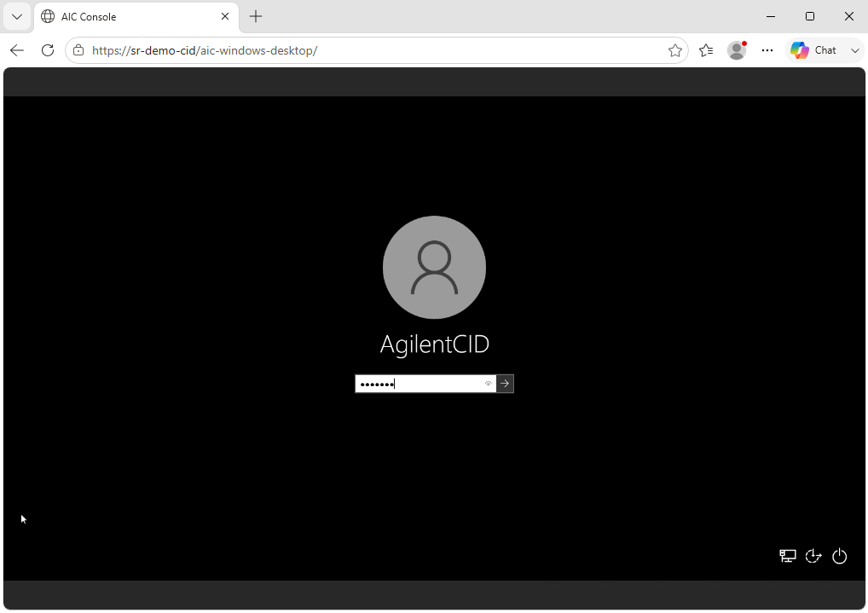The width and height of the screenshot is (868, 613).
Task: Click the AgilentCID user avatar
Action: pos(434,268)
